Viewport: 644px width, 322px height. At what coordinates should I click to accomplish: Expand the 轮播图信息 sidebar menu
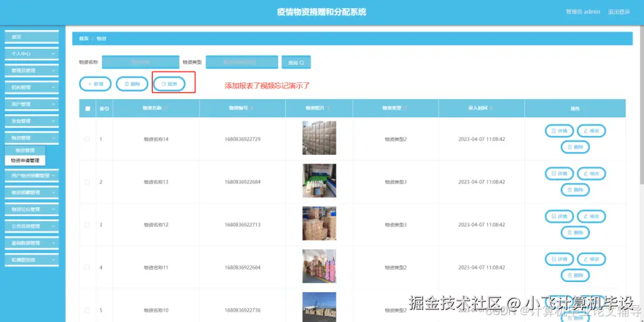pyautogui.click(x=32, y=260)
